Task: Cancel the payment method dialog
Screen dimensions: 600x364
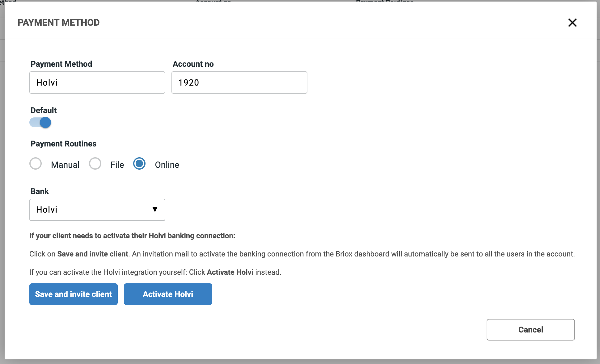Action: tap(530, 330)
